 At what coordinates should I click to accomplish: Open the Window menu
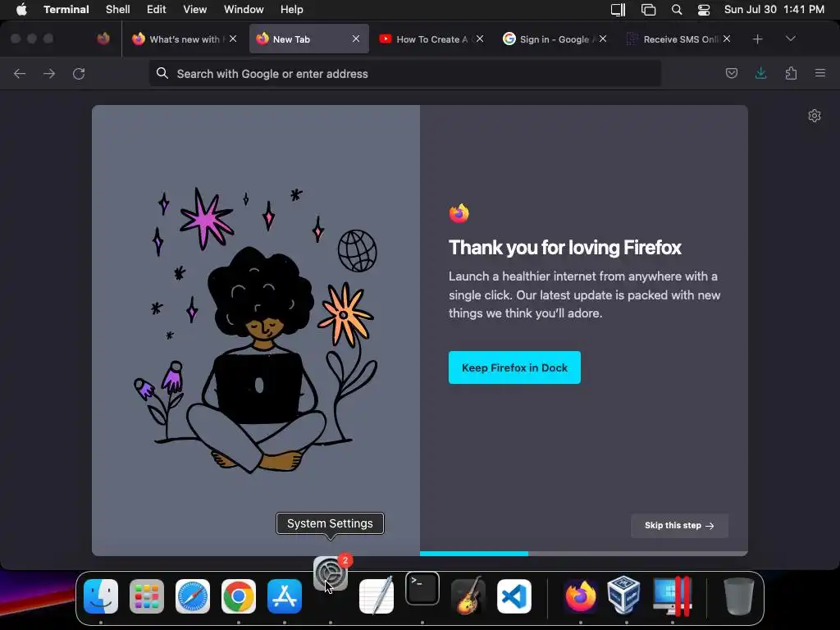click(244, 10)
